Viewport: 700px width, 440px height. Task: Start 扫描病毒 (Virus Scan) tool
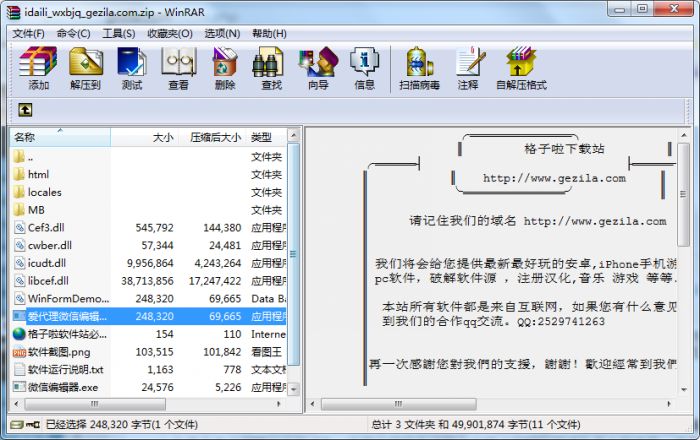point(419,62)
